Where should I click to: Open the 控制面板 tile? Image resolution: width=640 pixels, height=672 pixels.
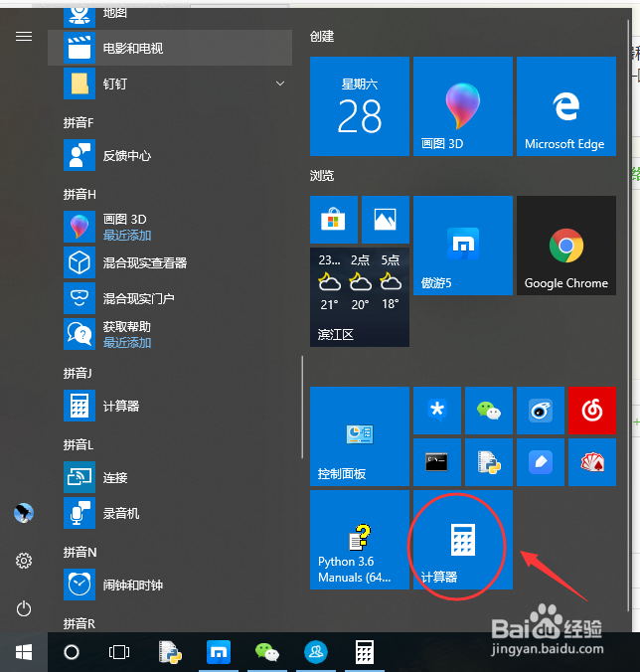point(360,436)
